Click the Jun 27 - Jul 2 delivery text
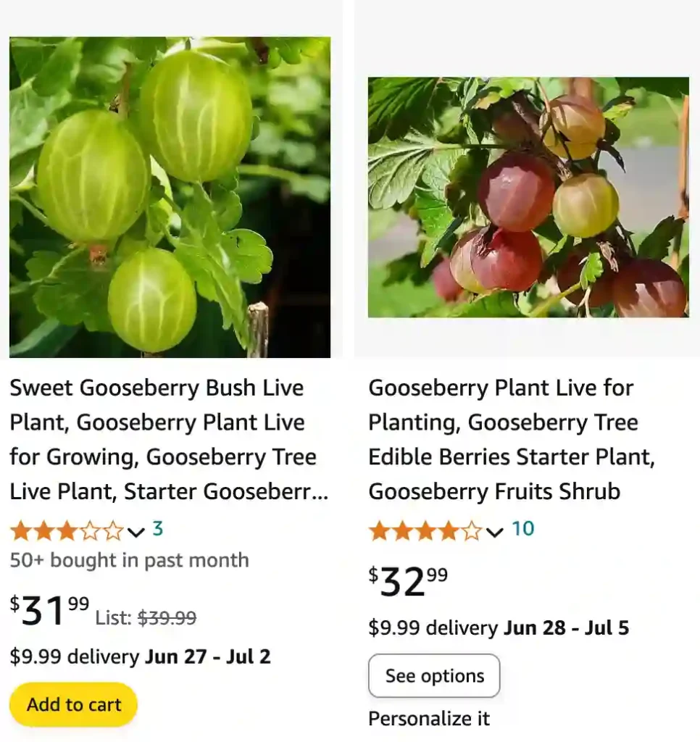Screen dimensions: 700x742 pyautogui.click(x=207, y=657)
